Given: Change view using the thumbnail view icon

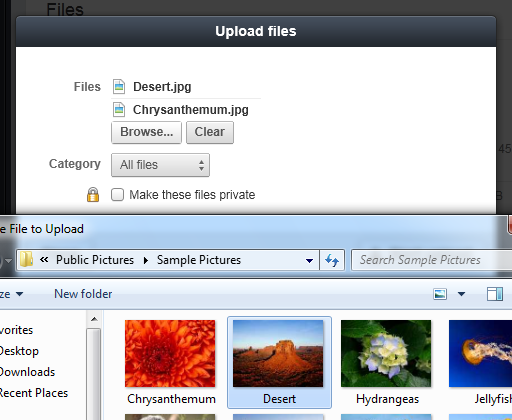Looking at the screenshot, I should (x=440, y=294).
